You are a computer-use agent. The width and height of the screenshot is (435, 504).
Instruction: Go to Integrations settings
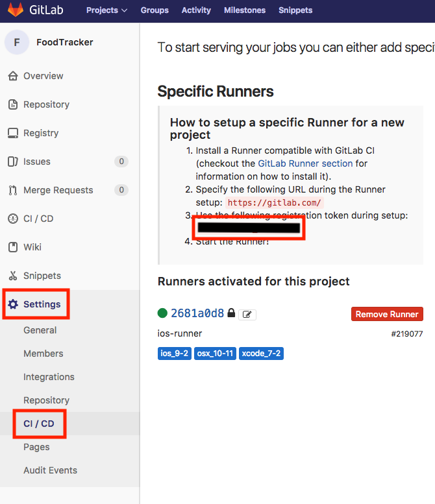(x=49, y=377)
